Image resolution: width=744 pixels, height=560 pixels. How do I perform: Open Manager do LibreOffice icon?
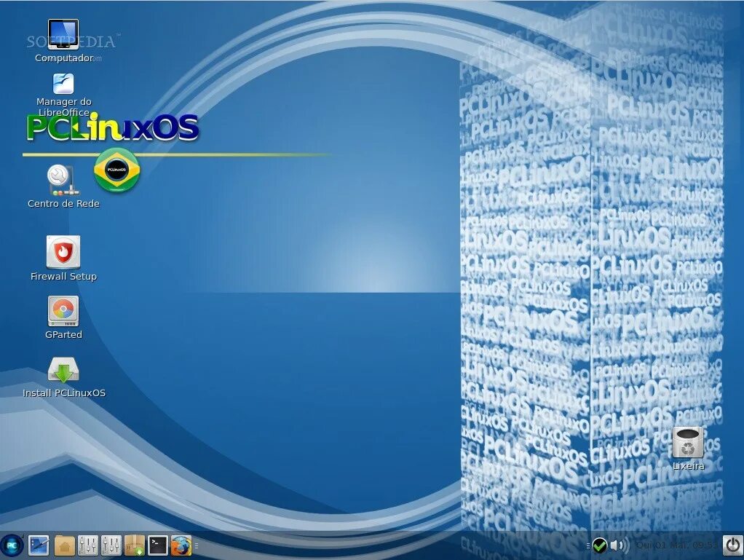coord(63,84)
